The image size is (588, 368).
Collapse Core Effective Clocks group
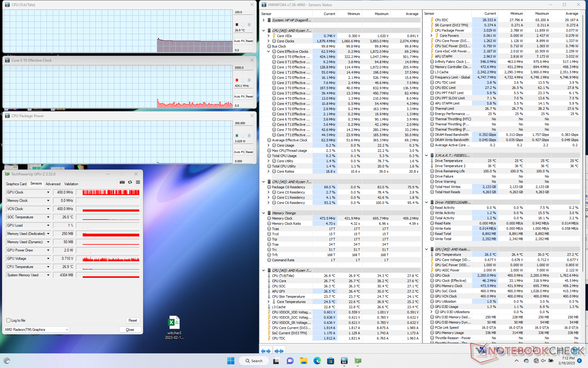(269, 52)
